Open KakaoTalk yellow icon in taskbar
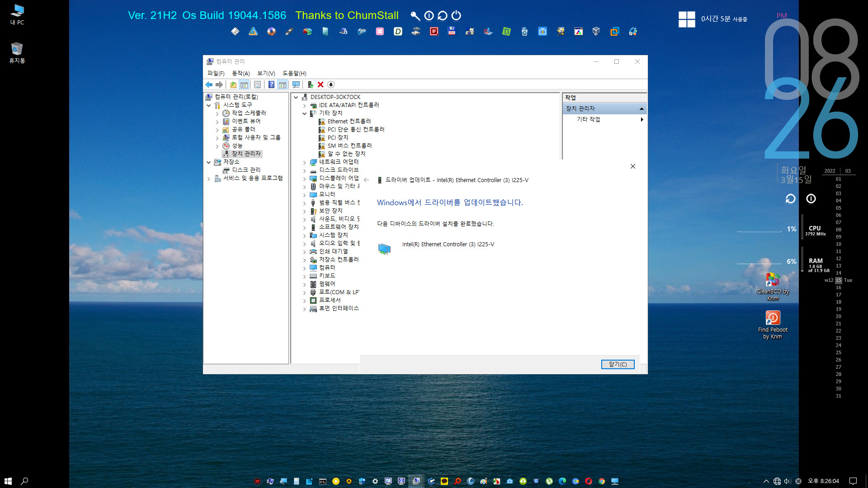 (444, 481)
